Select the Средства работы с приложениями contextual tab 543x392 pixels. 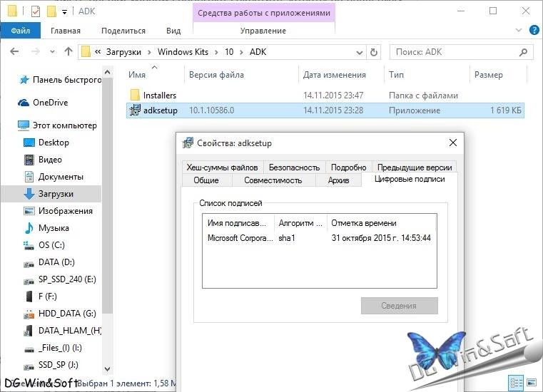pos(264,13)
